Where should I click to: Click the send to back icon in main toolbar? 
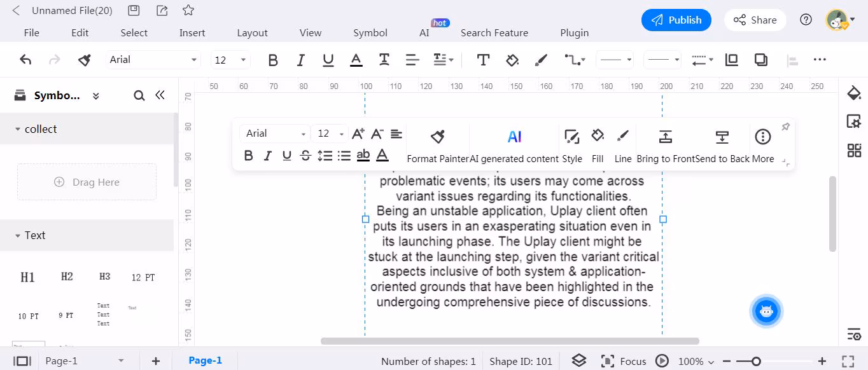point(760,60)
